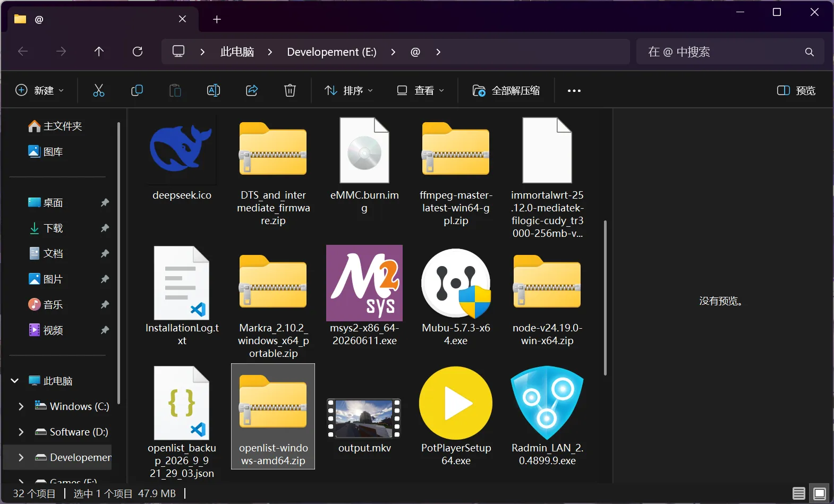Viewport: 834px width, 504px height.
Task: Select openlist-windows-amd64.zip archive
Action: pos(273,416)
